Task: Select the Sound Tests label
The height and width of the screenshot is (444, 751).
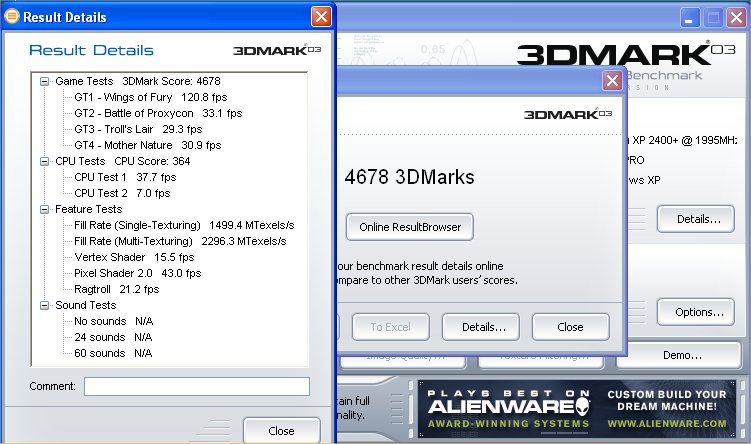Action: point(86,305)
